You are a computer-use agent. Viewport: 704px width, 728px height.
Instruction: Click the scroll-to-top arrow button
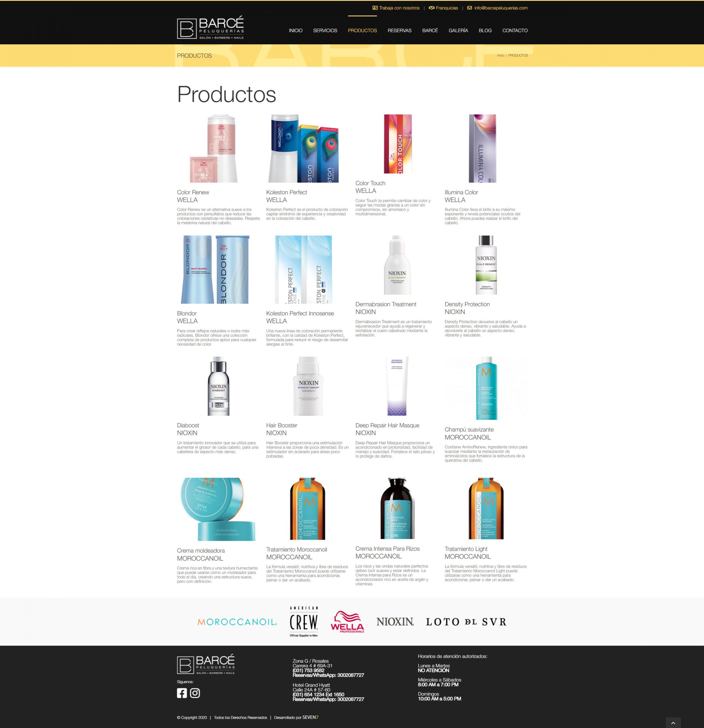click(673, 723)
